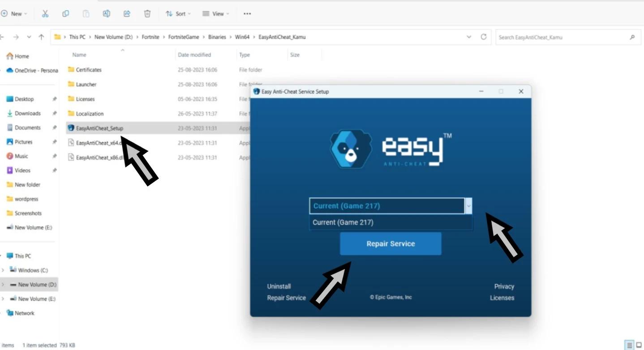Open recent locations chevron
The width and height of the screenshot is (644, 350).
(x=29, y=37)
